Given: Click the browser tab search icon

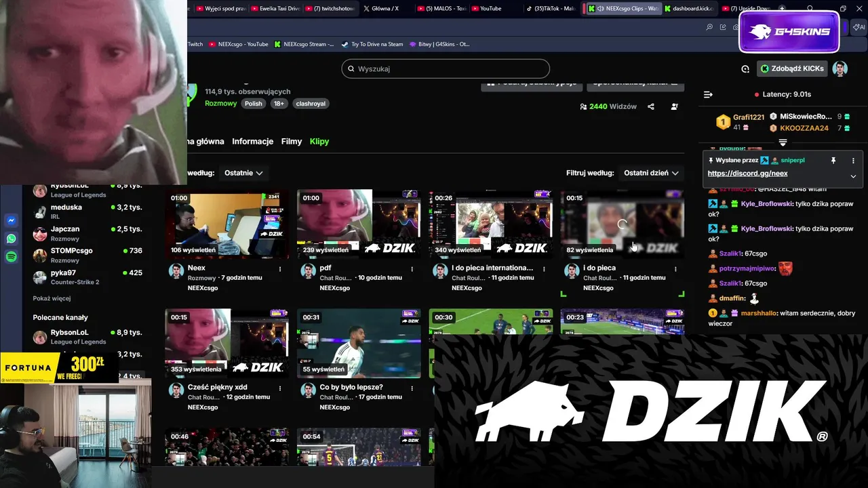Looking at the screenshot, I should (810, 9).
